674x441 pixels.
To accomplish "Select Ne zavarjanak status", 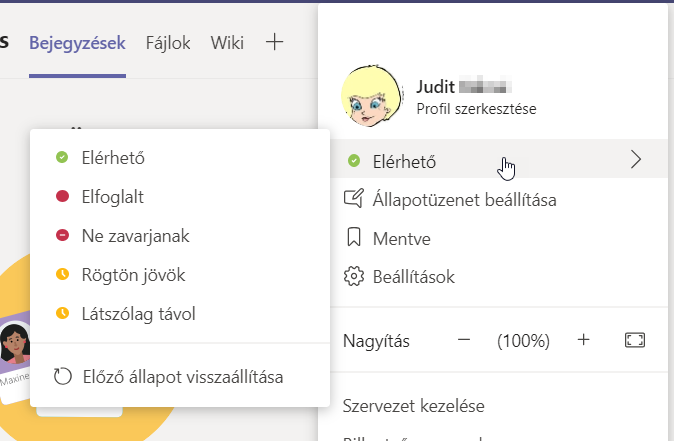I will point(135,236).
